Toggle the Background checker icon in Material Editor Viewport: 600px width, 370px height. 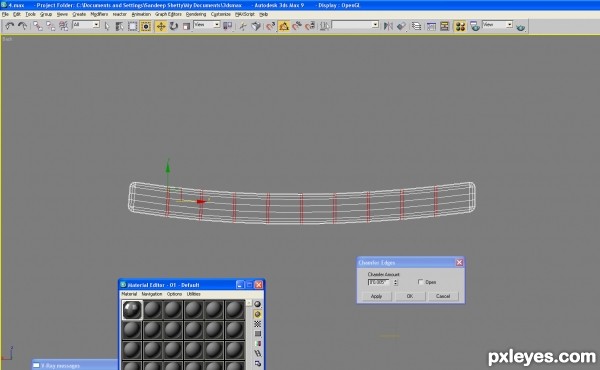pos(258,324)
